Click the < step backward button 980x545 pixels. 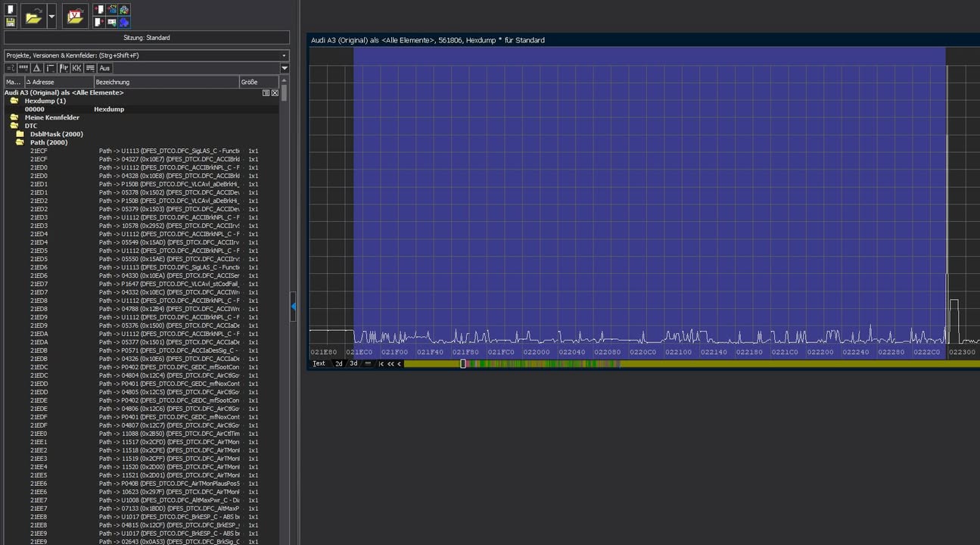(399, 364)
